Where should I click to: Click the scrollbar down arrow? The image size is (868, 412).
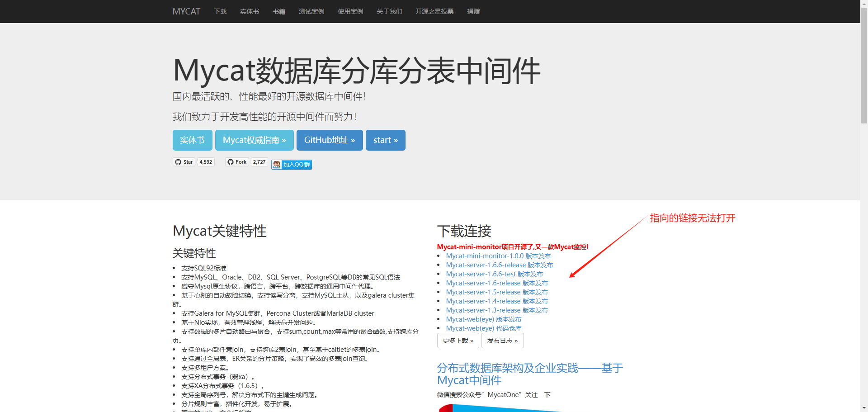click(864, 408)
